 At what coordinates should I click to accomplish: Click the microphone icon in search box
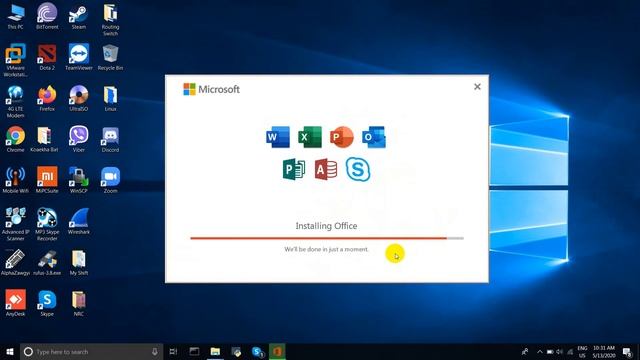click(155, 351)
